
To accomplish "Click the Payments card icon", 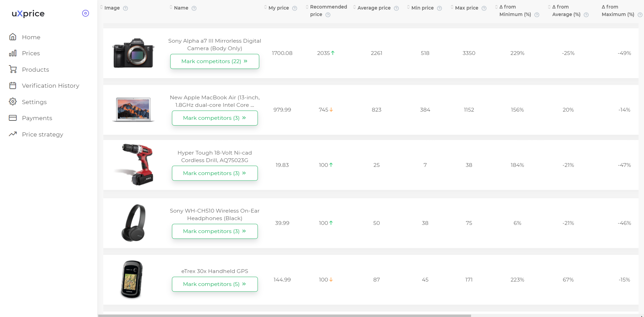I will 13,118.
